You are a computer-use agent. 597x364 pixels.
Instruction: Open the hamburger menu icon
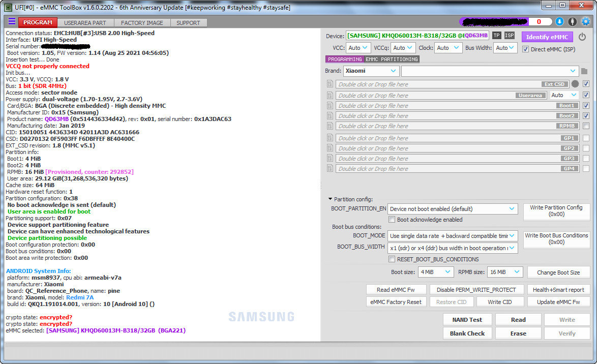click(x=12, y=21)
